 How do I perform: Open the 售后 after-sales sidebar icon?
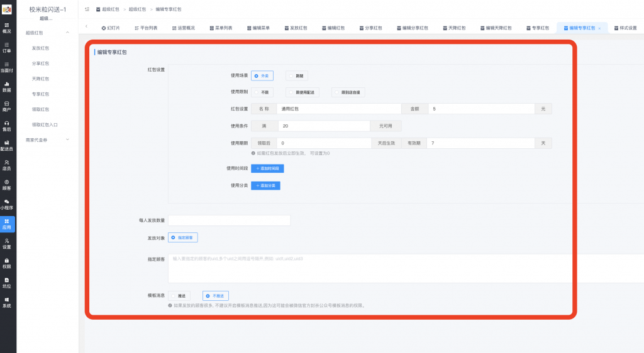coord(6,126)
